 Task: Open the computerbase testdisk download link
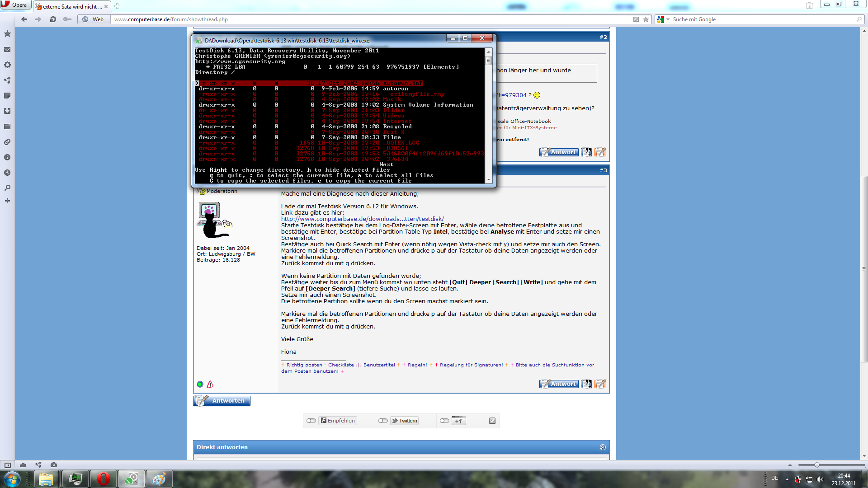click(362, 219)
